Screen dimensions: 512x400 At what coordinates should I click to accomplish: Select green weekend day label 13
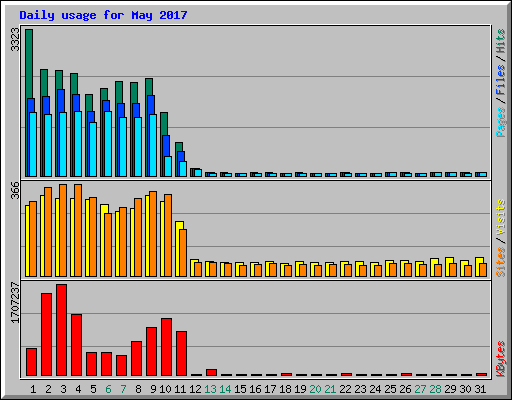coord(210,389)
